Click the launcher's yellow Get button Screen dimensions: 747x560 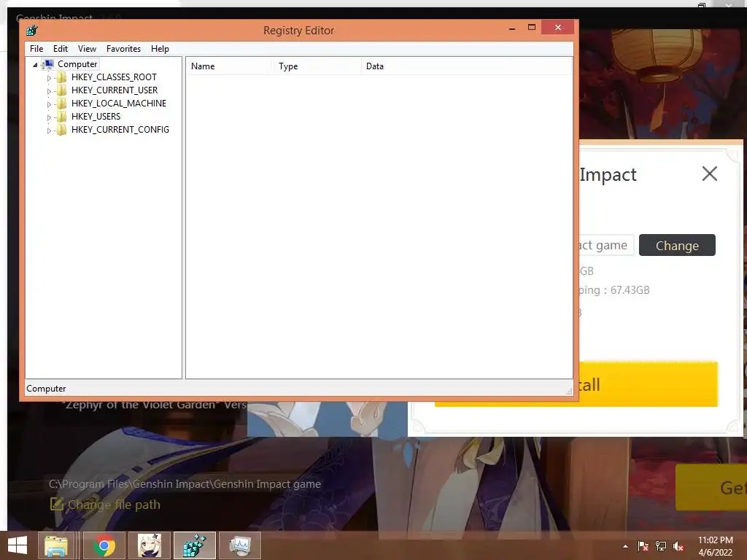click(x=711, y=488)
